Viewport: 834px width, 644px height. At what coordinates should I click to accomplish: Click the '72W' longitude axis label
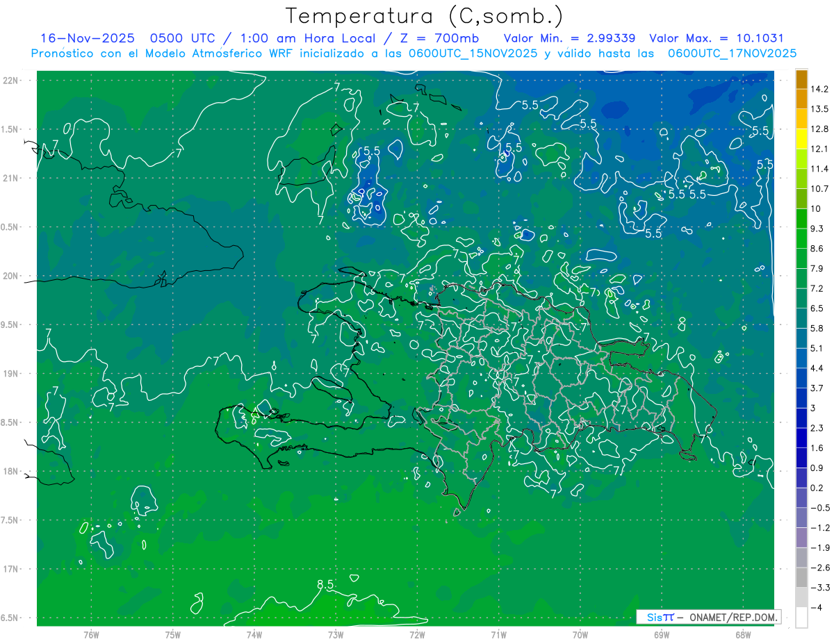(417, 634)
